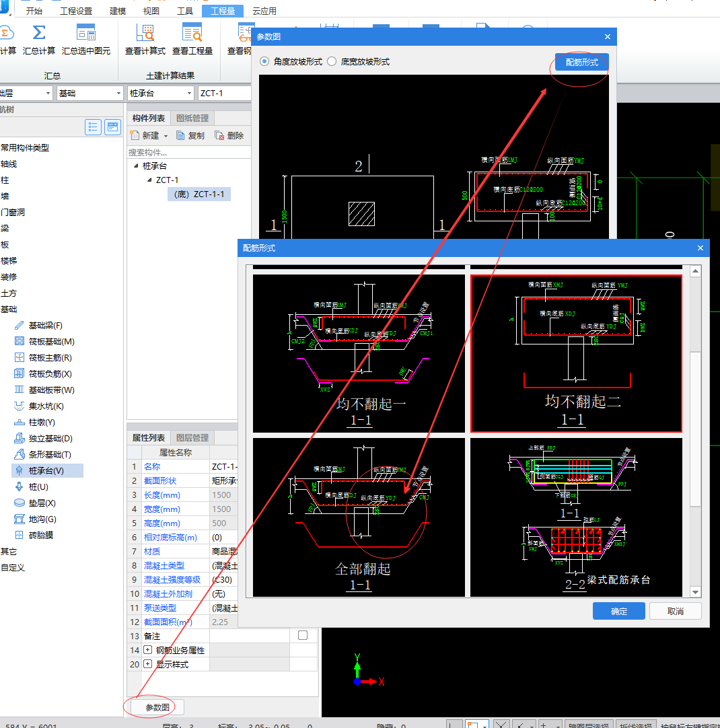
Task: Switch to 图纸管理 tab
Action: pyautogui.click(x=192, y=118)
